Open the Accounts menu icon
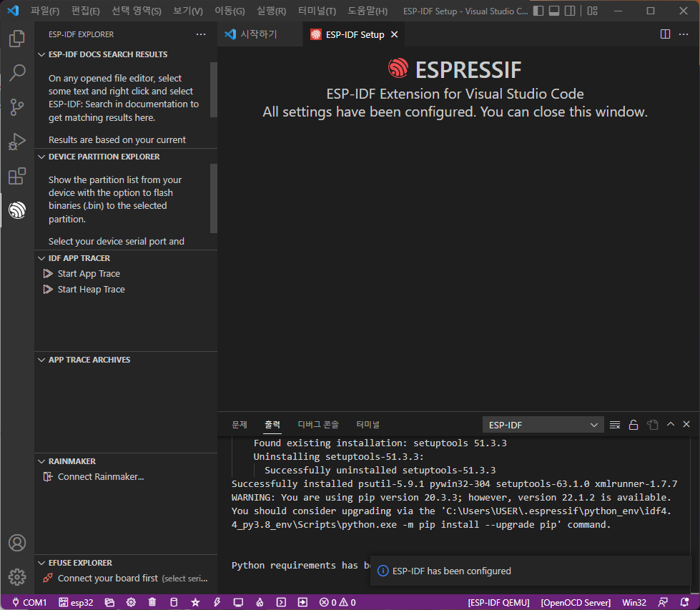This screenshot has width=700, height=610. point(17,543)
